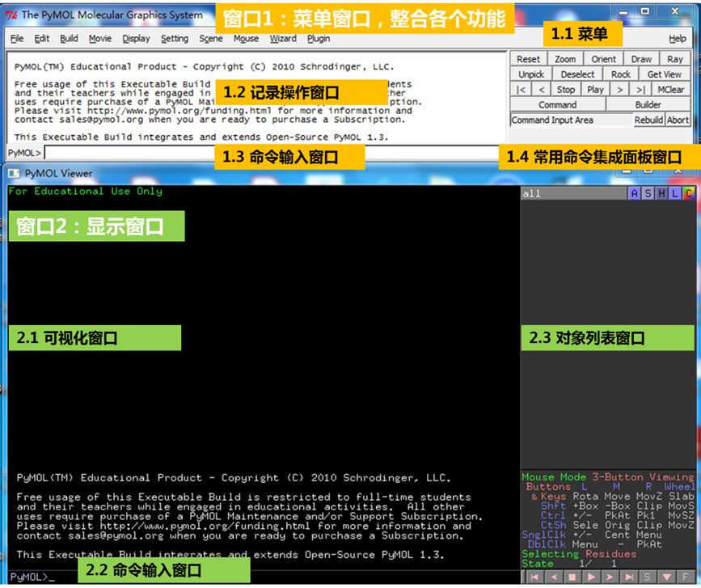Open the Action menu A for all
Screen dimensions: 701x588
634,193
